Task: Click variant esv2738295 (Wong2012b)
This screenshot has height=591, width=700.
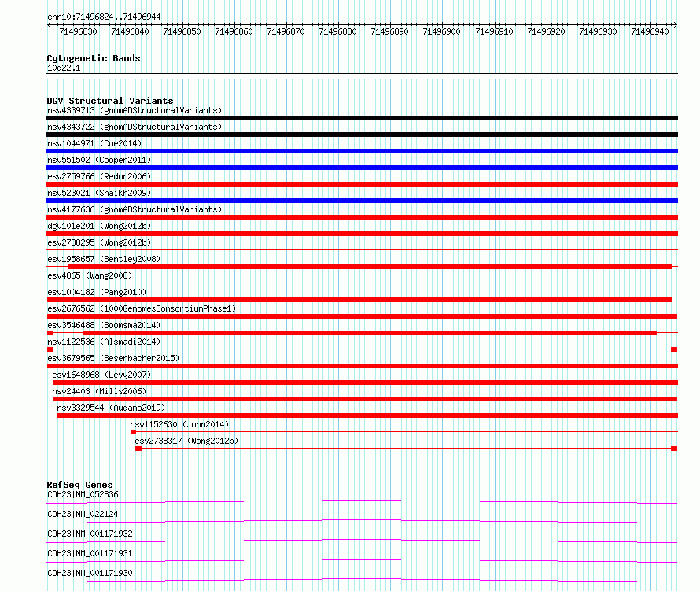Action: click(x=99, y=242)
